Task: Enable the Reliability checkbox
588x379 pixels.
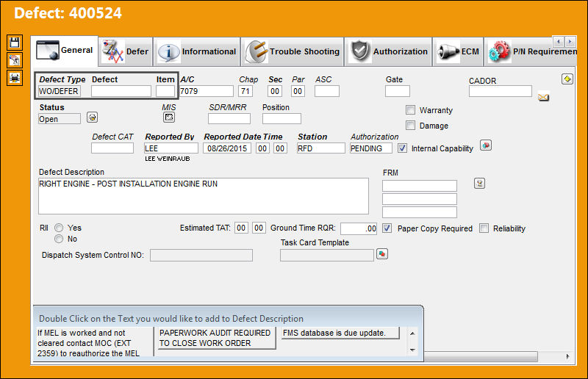Action: point(484,228)
